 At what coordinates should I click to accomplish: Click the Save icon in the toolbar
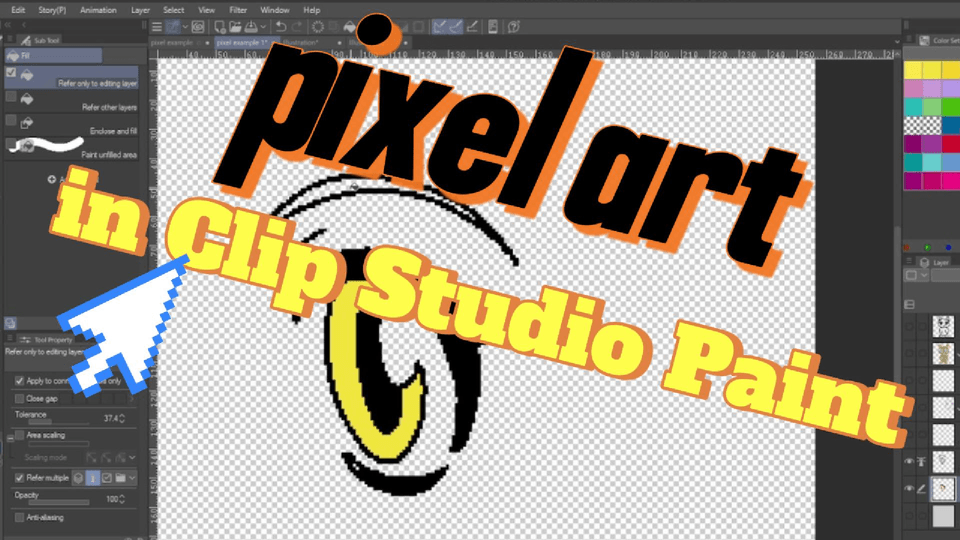(251, 27)
